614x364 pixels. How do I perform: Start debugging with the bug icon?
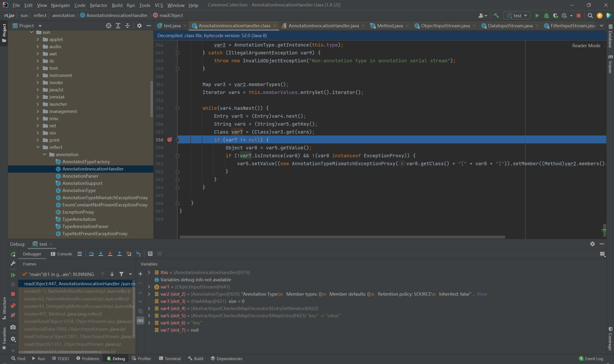546,15
